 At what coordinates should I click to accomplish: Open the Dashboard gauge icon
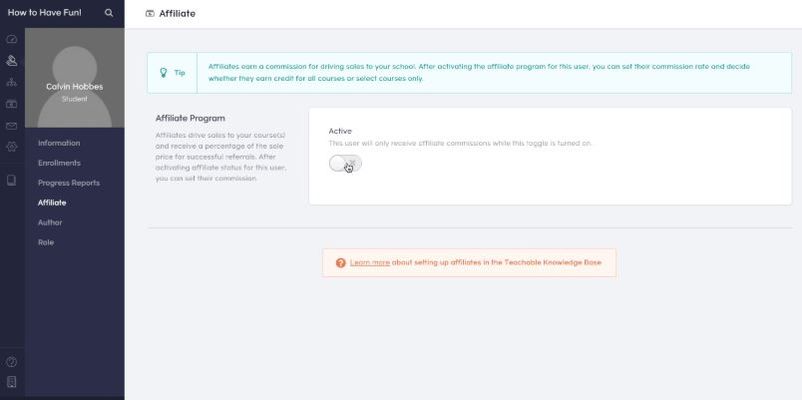click(12, 39)
